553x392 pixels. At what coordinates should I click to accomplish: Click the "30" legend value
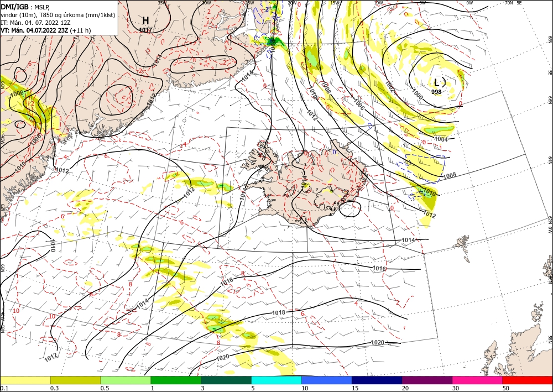coord(456,388)
